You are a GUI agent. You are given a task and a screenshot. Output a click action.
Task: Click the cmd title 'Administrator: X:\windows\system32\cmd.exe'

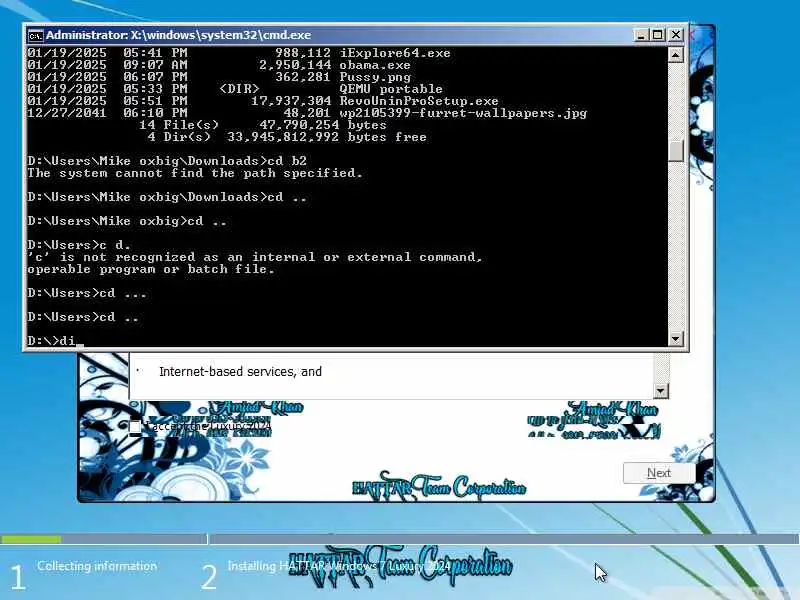pos(179,35)
